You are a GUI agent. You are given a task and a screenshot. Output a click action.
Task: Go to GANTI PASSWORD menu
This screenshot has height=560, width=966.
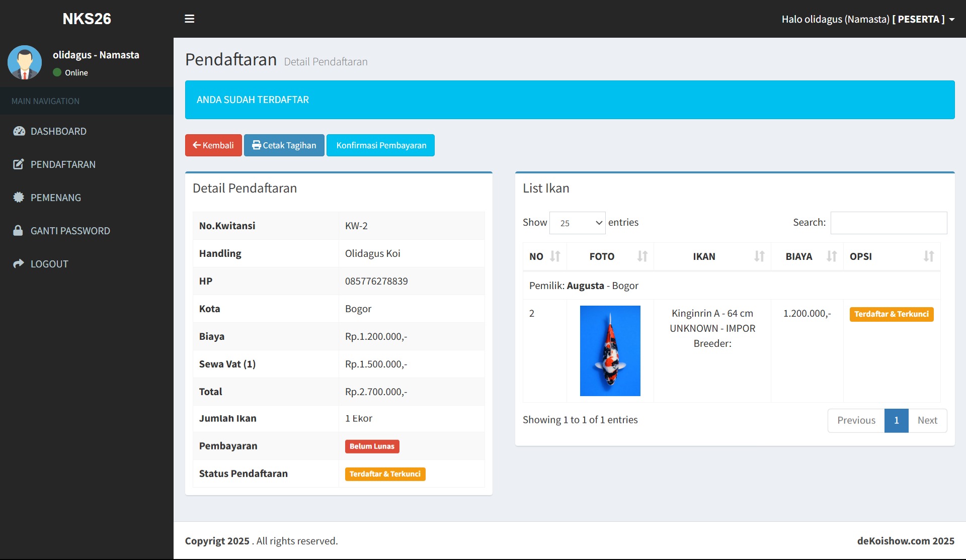tap(70, 231)
